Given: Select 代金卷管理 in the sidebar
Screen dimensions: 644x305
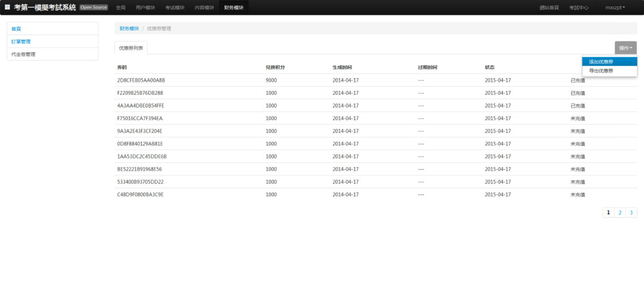Looking at the screenshot, I should click(x=23, y=54).
